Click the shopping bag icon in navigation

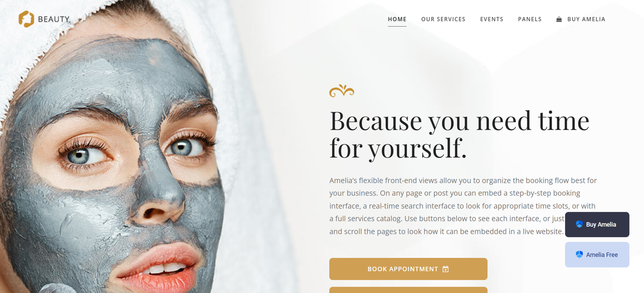point(559,19)
